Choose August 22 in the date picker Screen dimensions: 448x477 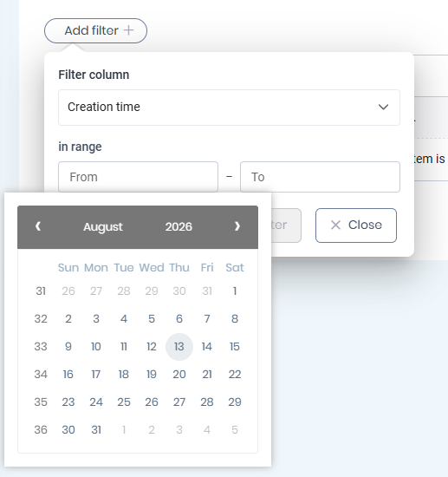[235, 375]
